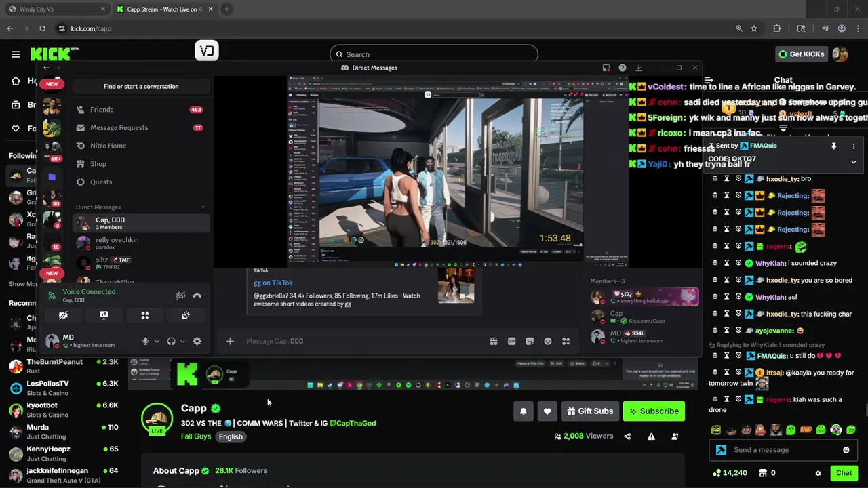Expand pinned message chevron in Kick chat
This screenshot has height=488, width=868.
[854, 162]
